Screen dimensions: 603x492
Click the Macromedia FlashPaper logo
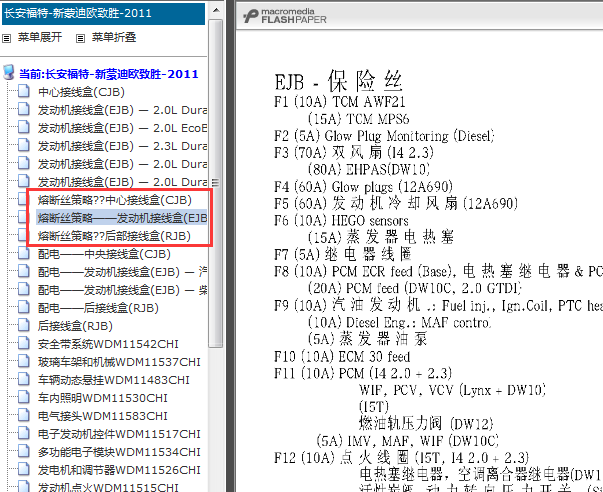[285, 16]
